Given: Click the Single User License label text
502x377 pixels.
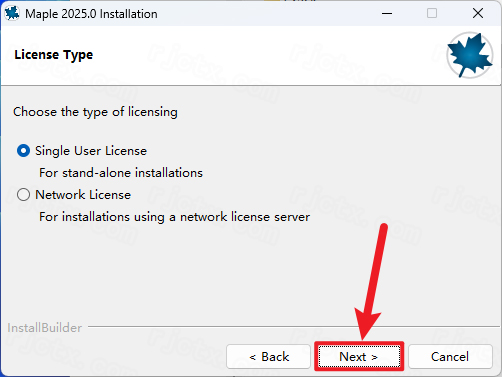Looking at the screenshot, I should [x=91, y=151].
